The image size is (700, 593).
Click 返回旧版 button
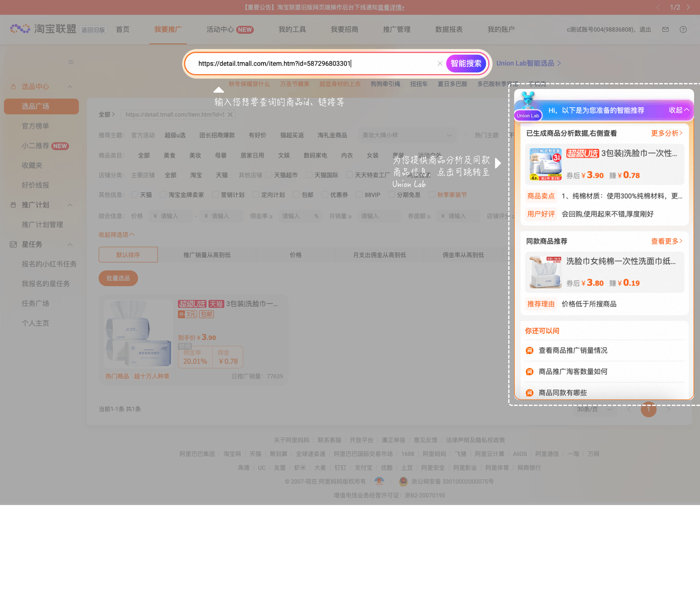[x=93, y=30]
